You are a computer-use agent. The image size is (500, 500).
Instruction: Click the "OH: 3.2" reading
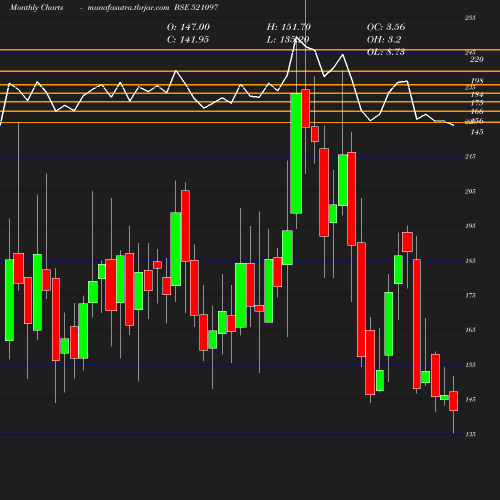coord(384,40)
